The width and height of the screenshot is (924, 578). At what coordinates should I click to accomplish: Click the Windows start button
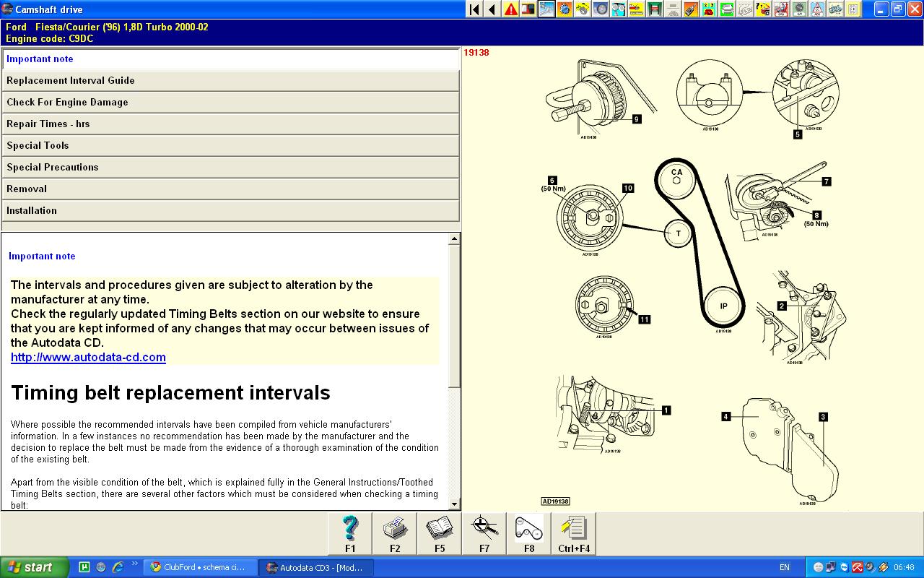coord(34,567)
